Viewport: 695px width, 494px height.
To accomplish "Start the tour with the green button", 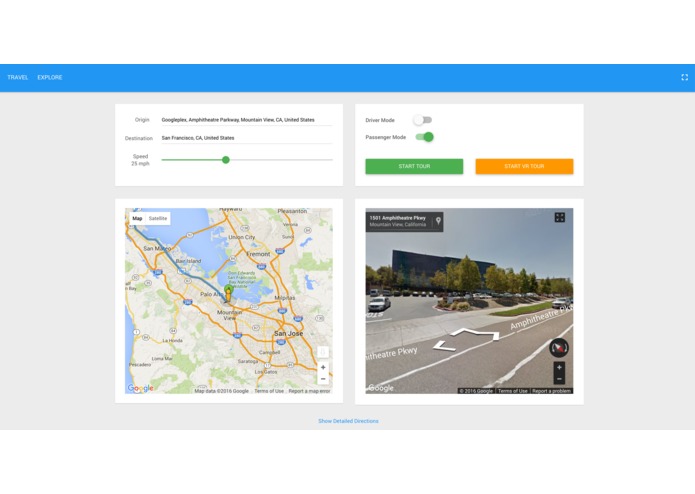I will [414, 166].
